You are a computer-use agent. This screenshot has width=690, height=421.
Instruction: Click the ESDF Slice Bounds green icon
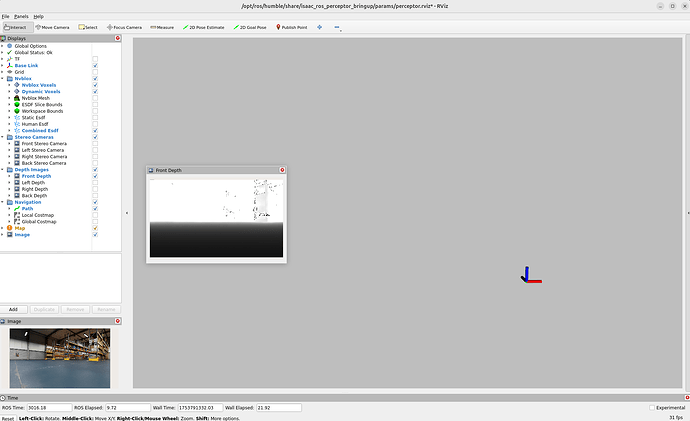[x=17, y=104]
